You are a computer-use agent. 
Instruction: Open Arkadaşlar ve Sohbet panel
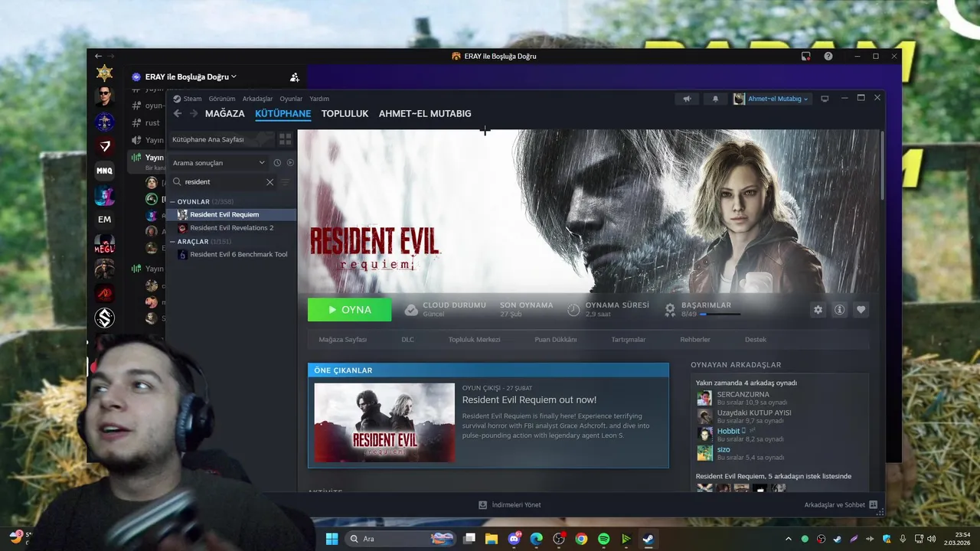pyautogui.click(x=841, y=505)
